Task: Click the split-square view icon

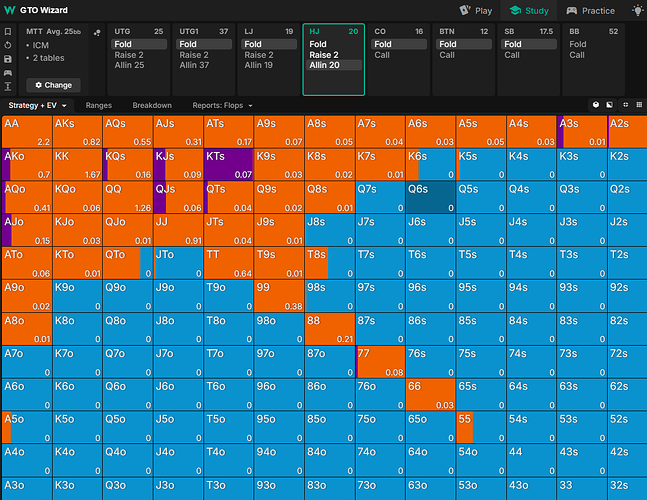Action: [609, 105]
